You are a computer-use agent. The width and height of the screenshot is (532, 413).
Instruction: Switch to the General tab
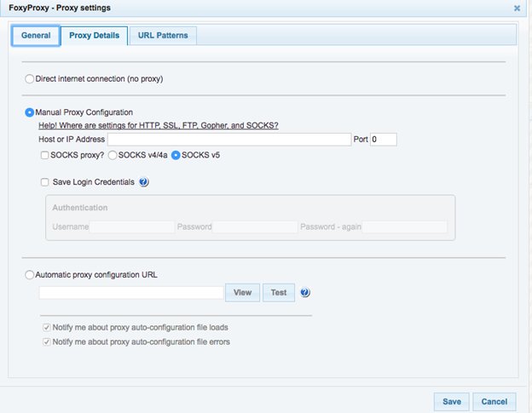coord(36,36)
